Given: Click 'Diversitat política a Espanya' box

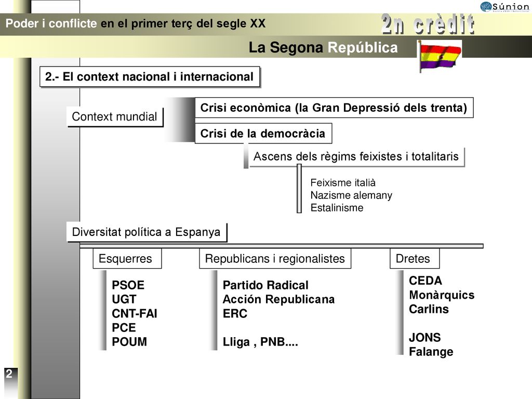Looking at the screenshot, I should 147,232.
